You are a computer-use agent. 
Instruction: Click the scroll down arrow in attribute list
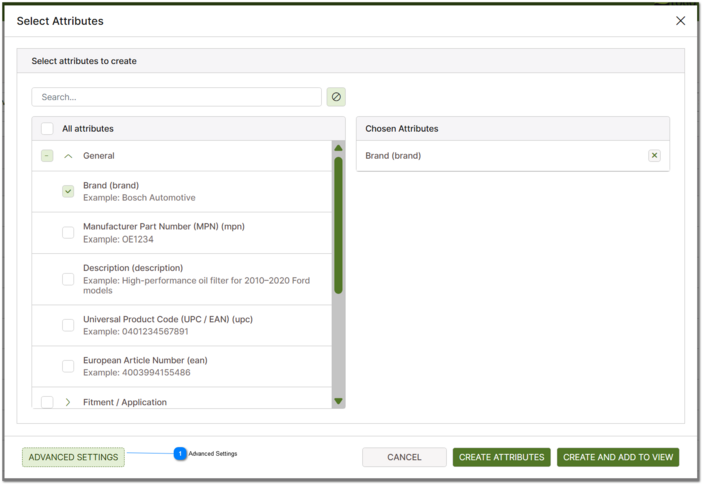pos(338,401)
